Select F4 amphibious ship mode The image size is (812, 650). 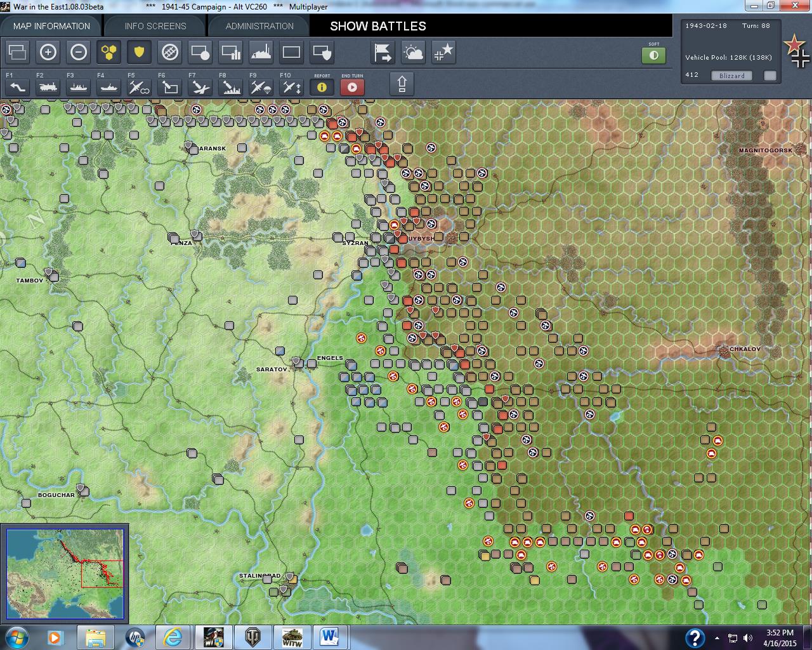point(109,86)
